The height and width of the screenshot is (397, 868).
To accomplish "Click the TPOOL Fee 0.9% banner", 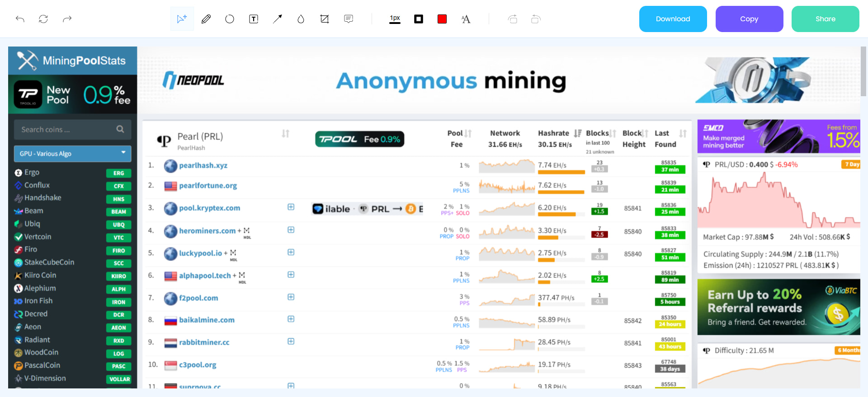I will (360, 139).
